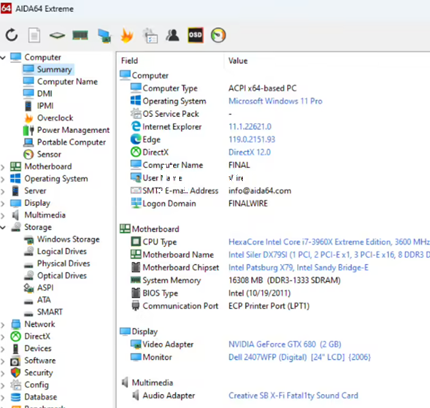Click the Edge version 119.0.2151.93 link
The image size is (430, 408).
(252, 139)
